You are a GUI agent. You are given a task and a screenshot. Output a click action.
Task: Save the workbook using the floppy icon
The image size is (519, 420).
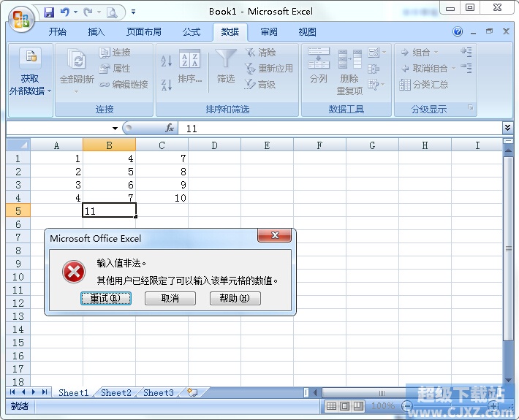point(49,12)
